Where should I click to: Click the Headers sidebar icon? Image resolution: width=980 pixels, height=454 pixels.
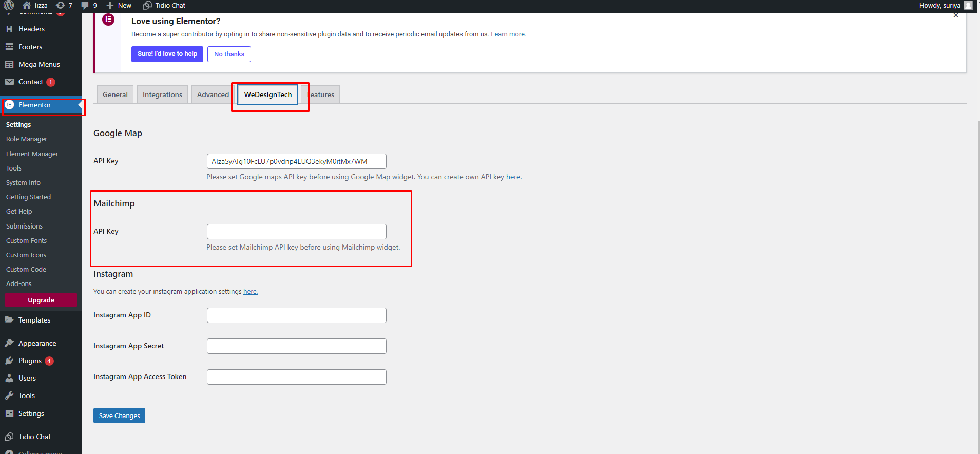click(9, 29)
